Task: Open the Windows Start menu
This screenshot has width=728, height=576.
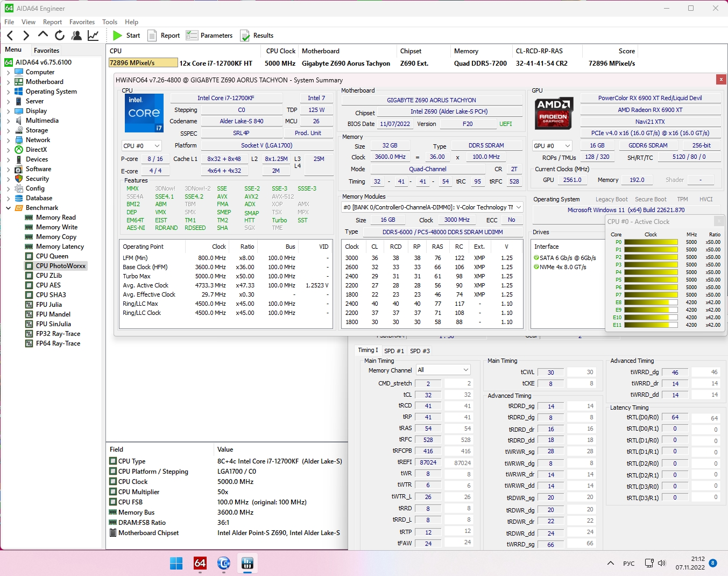Action: point(176,563)
